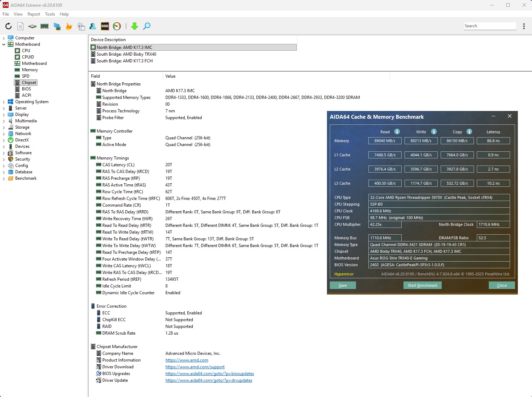
Task: Open the OSD panel toolbar icon
Action: pyautogui.click(x=105, y=26)
